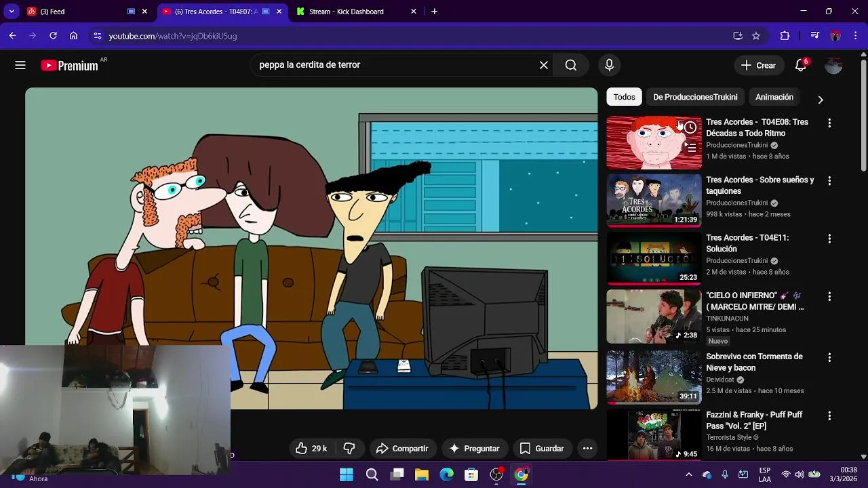View site information icon in address bar
This screenshot has height=488, width=868.
click(98, 36)
